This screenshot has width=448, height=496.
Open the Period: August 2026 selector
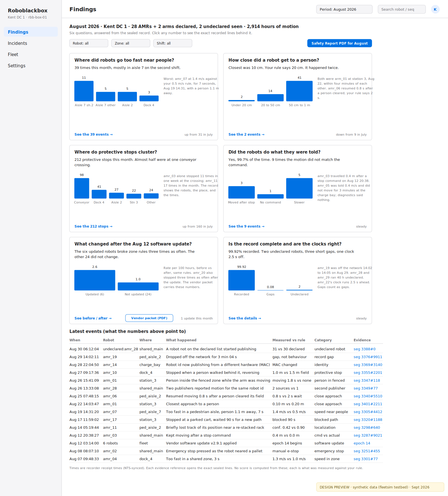tap(344, 9)
